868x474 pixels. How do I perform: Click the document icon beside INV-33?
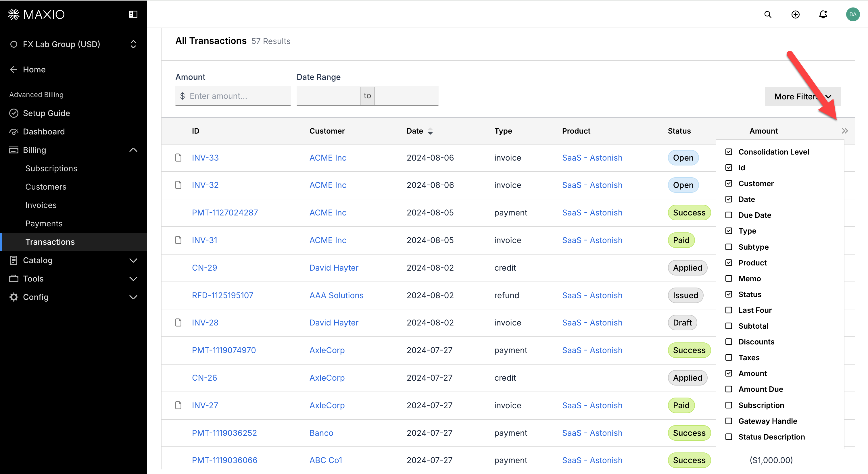point(178,158)
